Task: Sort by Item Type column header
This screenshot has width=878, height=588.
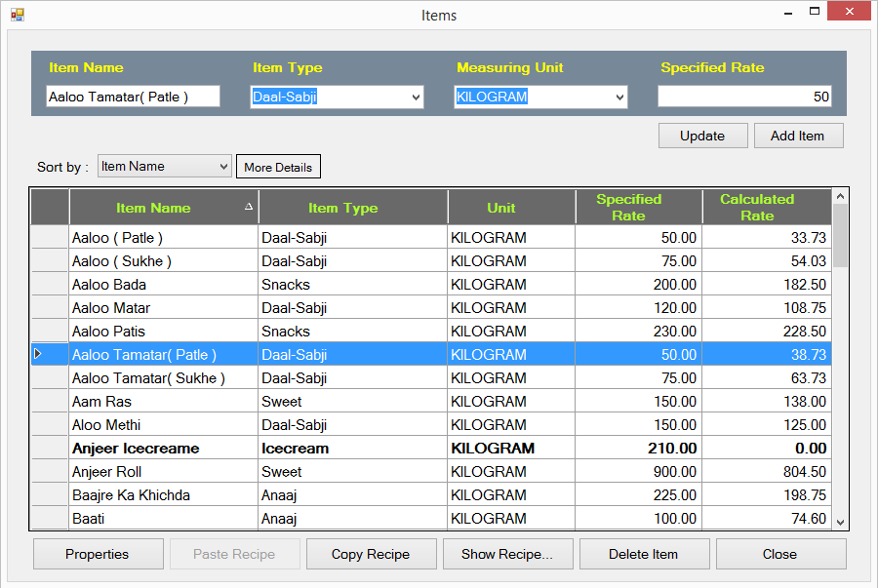Action: point(353,208)
